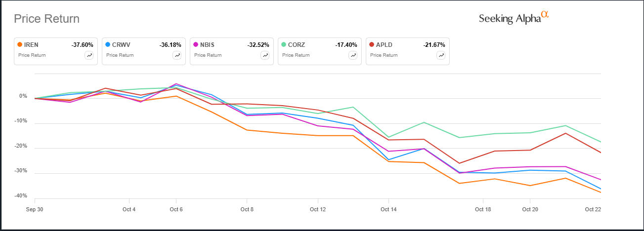Click the Oct 22 date axis label
The width and height of the screenshot is (644, 231).
pyautogui.click(x=593, y=209)
